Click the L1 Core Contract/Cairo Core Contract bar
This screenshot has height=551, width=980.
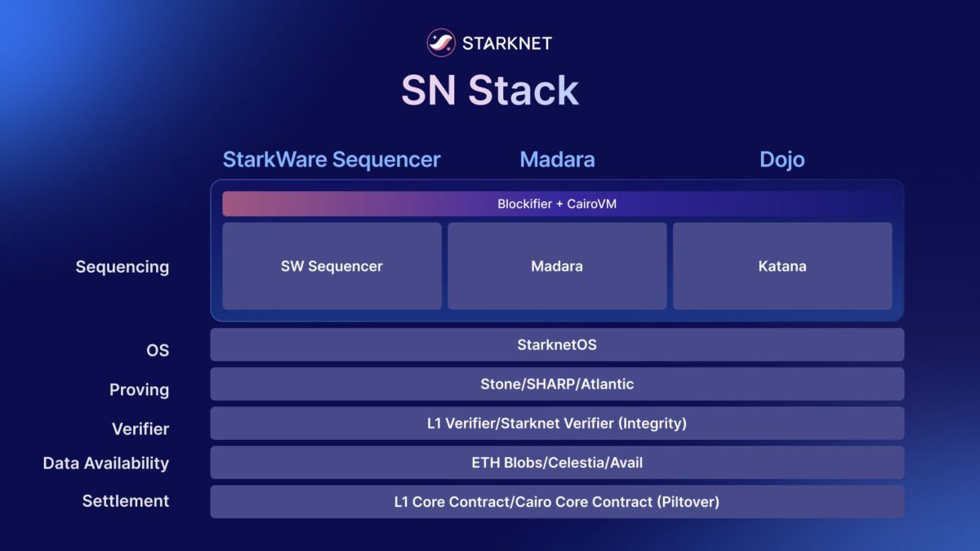(x=557, y=501)
